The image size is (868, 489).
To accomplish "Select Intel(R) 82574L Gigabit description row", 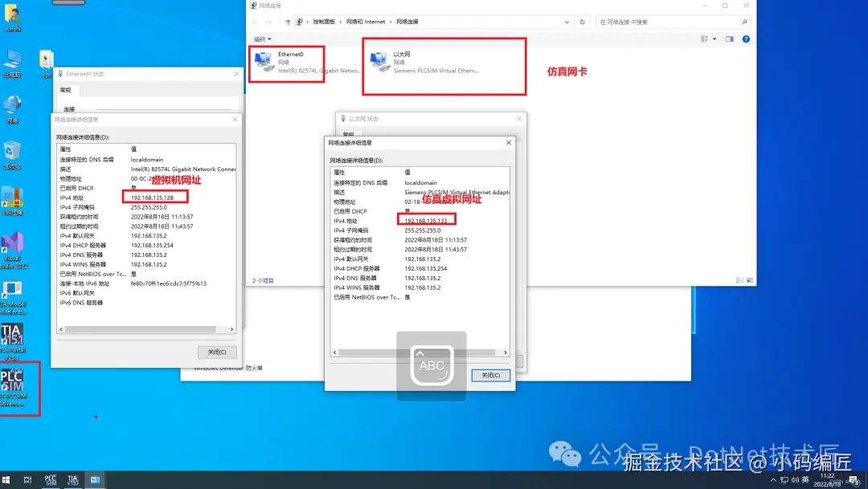I will point(146,169).
